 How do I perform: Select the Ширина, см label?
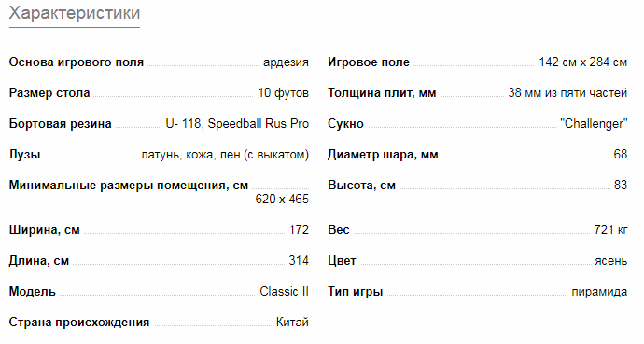(x=45, y=230)
